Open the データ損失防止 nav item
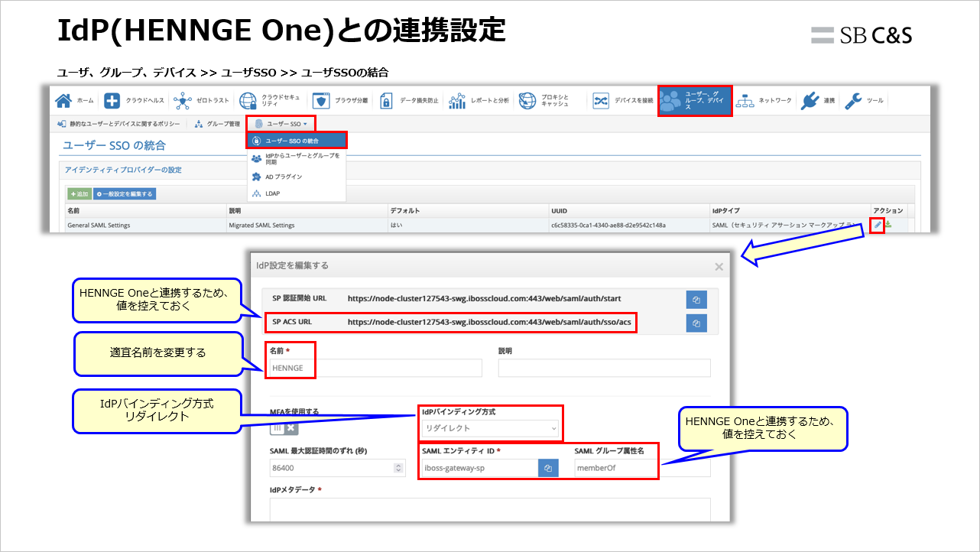 click(x=409, y=101)
